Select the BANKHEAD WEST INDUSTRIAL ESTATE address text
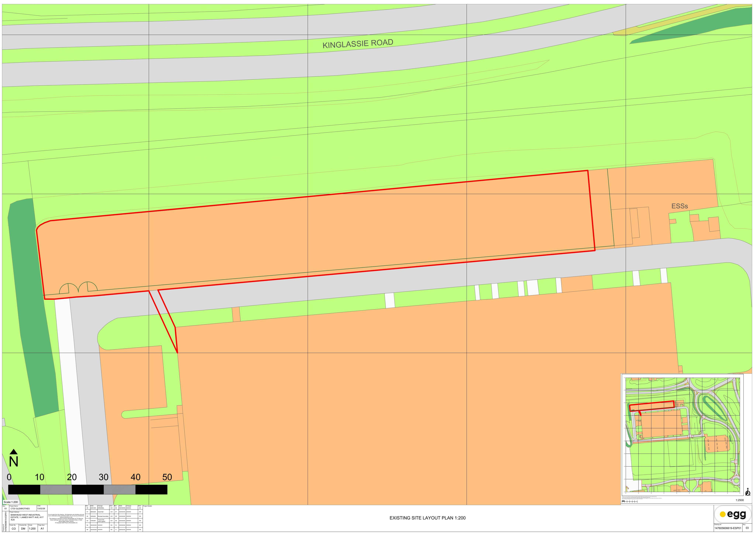 tap(27, 517)
